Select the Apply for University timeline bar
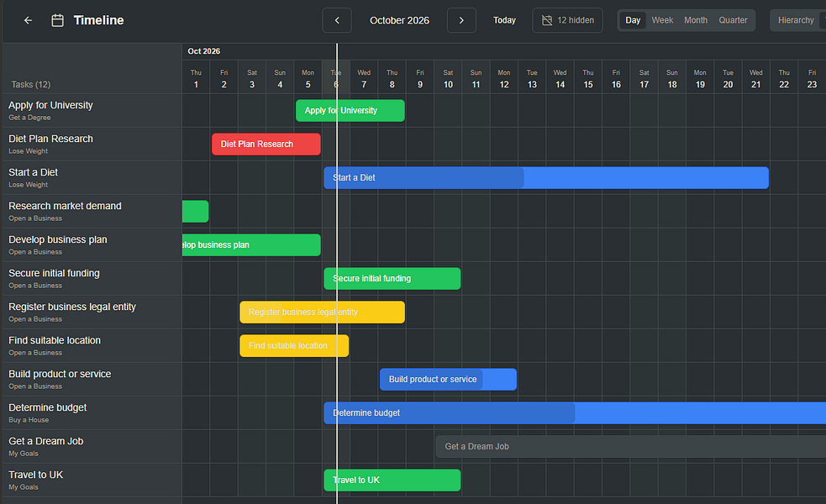This screenshot has width=826, height=504. coord(350,111)
